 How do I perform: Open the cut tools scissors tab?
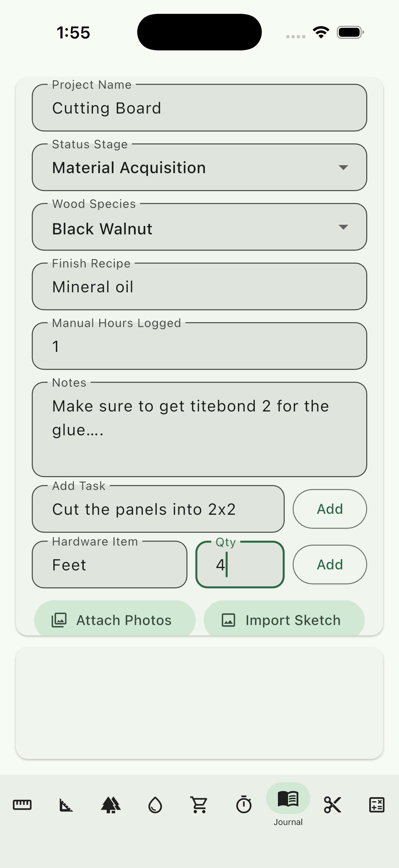(x=332, y=805)
